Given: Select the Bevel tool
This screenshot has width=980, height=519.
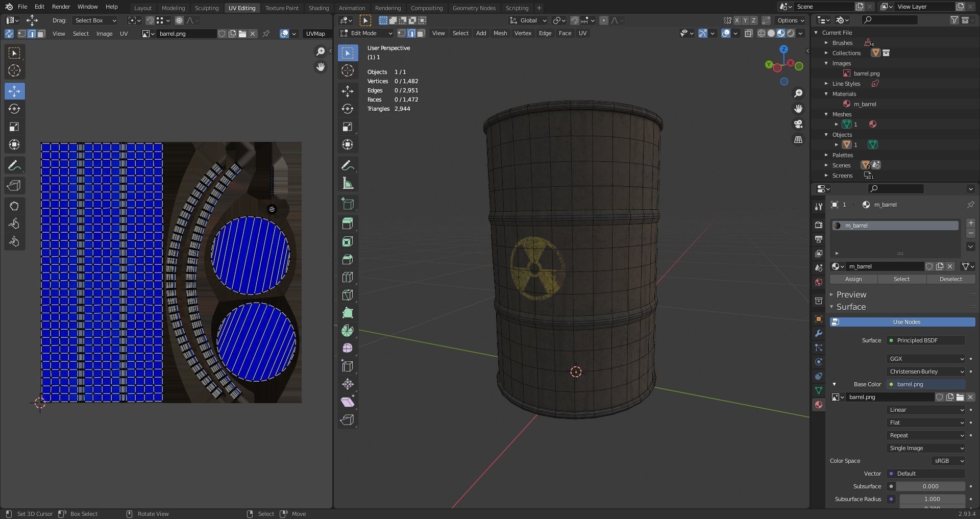Looking at the screenshot, I should 348,259.
